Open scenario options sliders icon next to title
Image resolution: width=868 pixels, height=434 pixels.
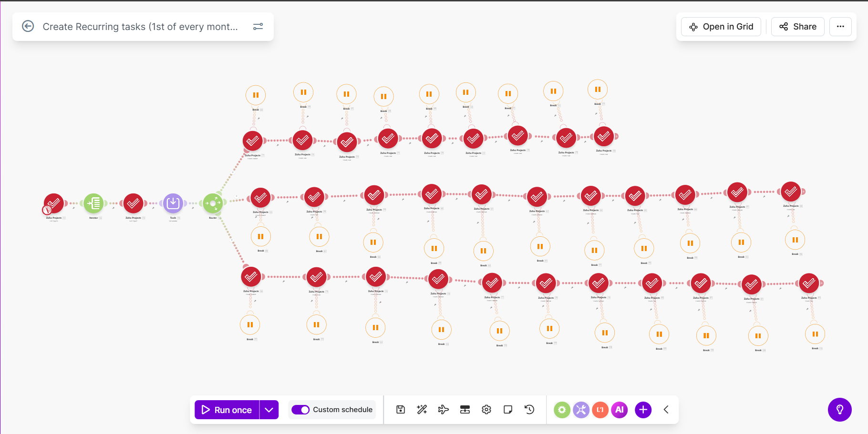pyautogui.click(x=258, y=27)
